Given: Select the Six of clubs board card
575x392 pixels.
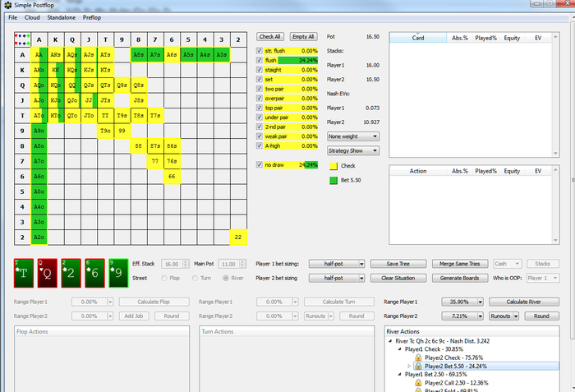Looking at the screenshot, I should coord(94,273).
